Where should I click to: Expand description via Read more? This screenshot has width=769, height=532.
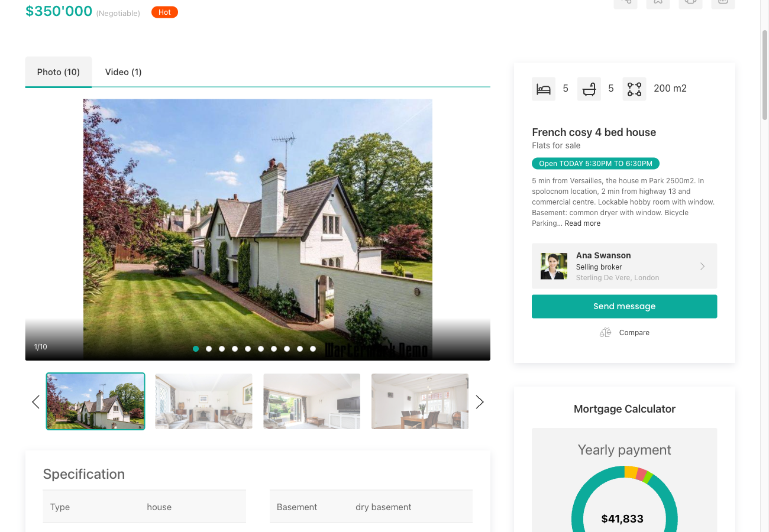coord(582,223)
